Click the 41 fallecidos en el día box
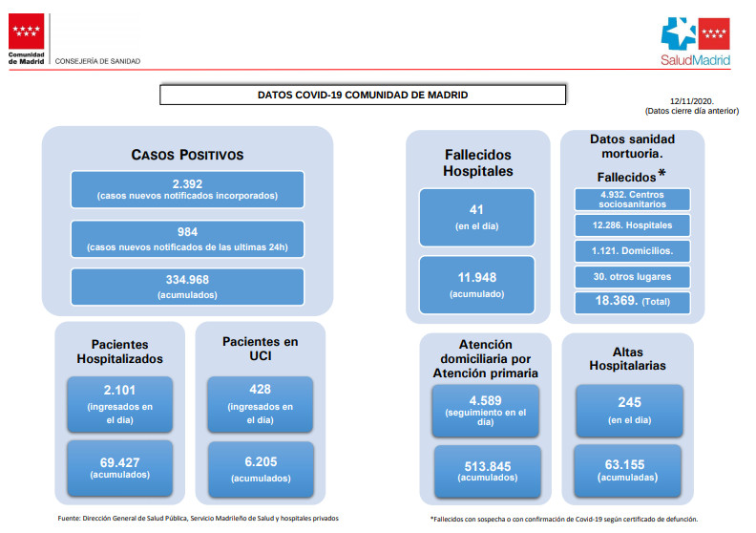 [477, 218]
